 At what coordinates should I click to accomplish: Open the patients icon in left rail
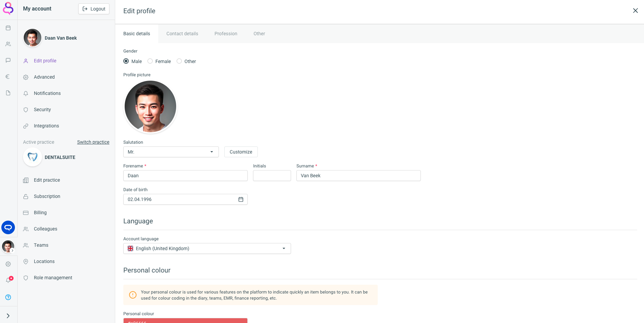tap(8, 44)
